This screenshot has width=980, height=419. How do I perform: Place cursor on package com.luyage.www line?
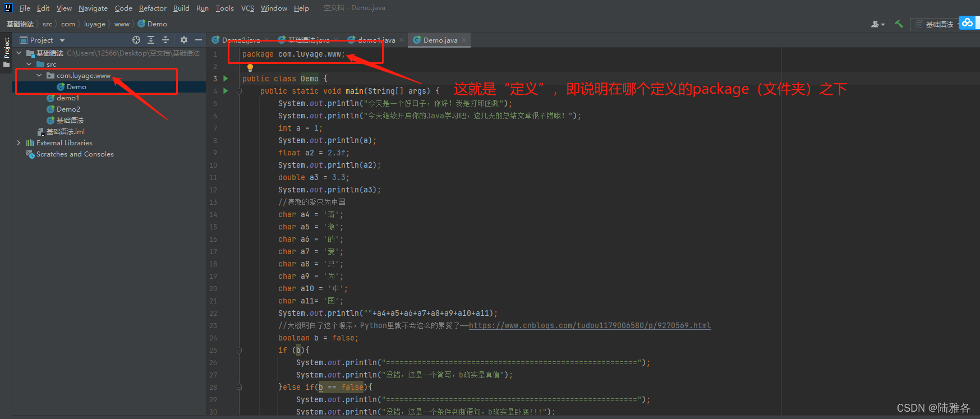pos(293,54)
